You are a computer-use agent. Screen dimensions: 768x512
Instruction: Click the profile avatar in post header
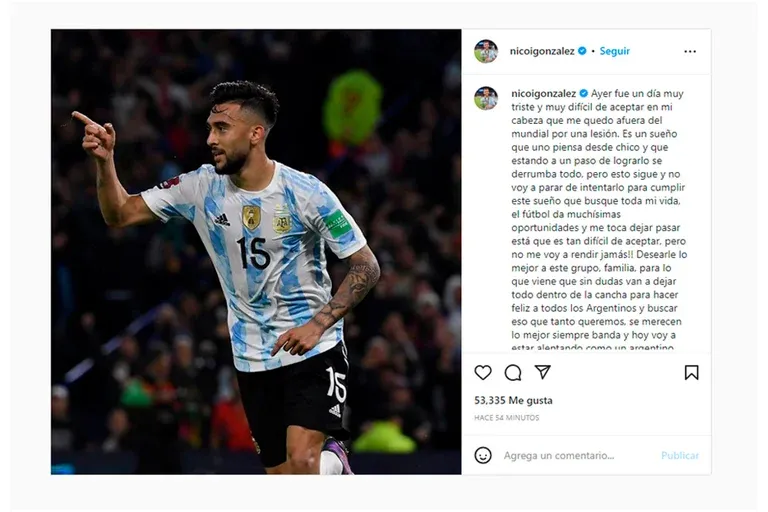pos(486,51)
